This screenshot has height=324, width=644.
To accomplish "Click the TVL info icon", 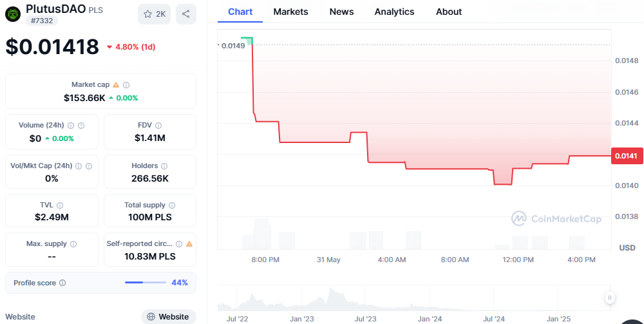I will click(60, 205).
